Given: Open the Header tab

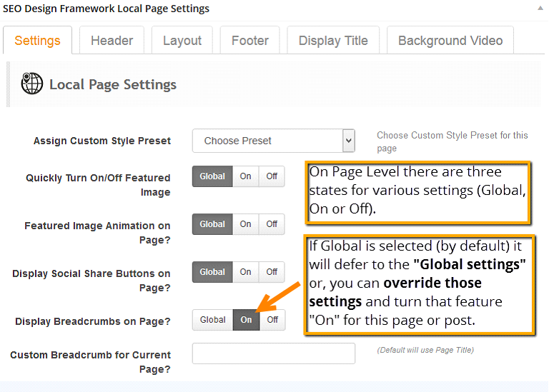Looking at the screenshot, I should 112,40.
